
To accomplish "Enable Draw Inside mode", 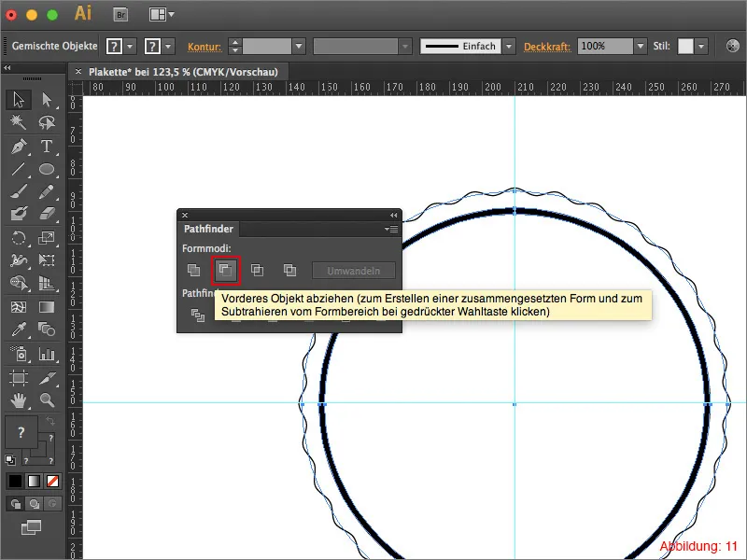I will coord(52,503).
